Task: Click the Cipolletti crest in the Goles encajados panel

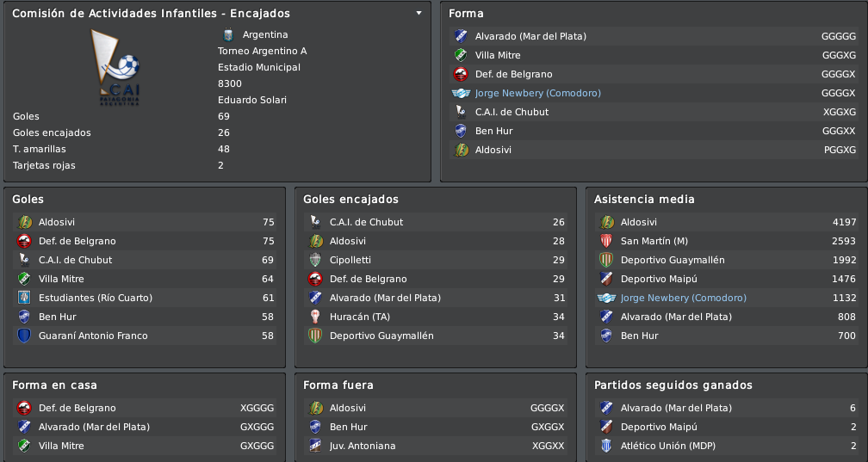Action: click(x=315, y=260)
